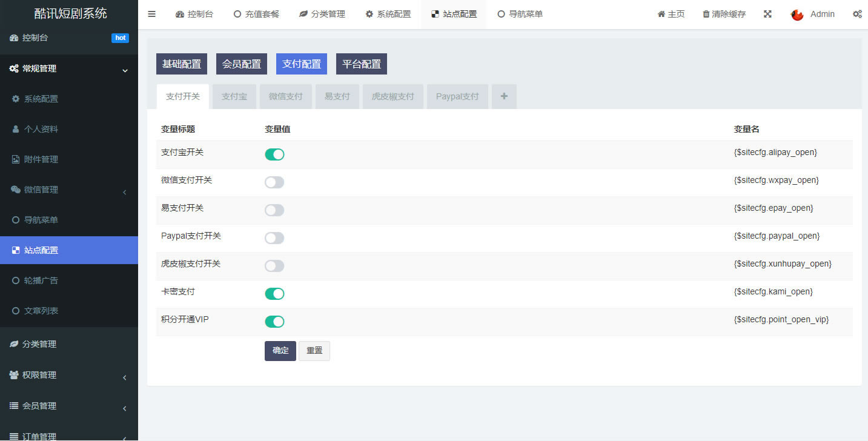
Task: Expand the 订单管理 submenu arrow
Action: click(125, 437)
